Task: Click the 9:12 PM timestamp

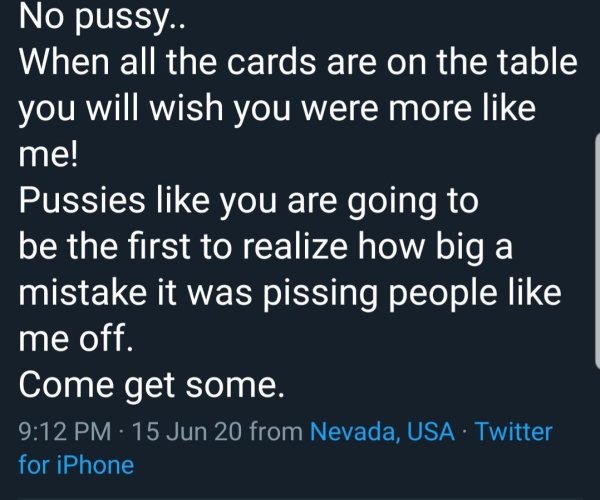Action: (65, 432)
